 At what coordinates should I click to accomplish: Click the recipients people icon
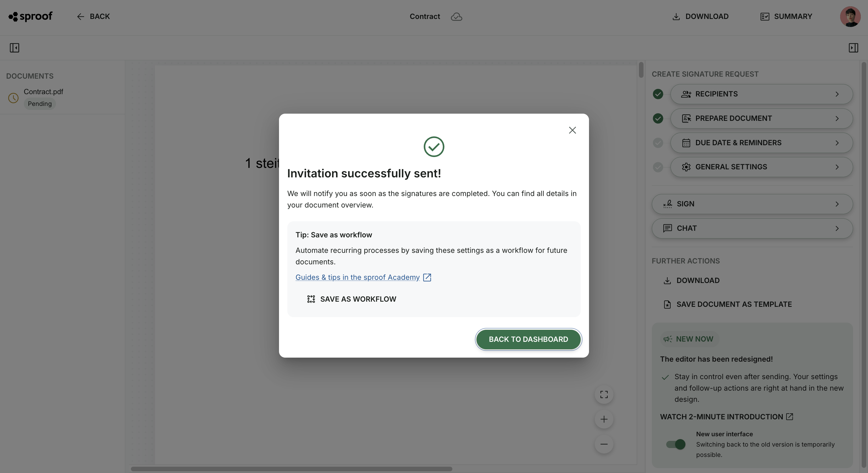click(x=686, y=94)
